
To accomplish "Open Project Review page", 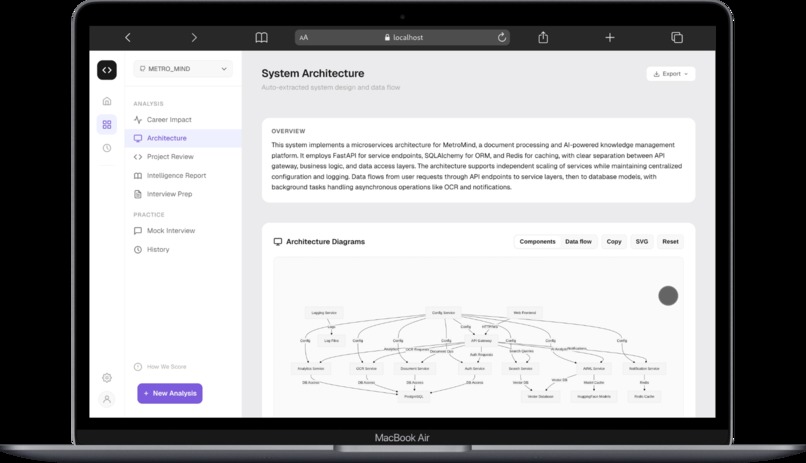I will coord(183,157).
